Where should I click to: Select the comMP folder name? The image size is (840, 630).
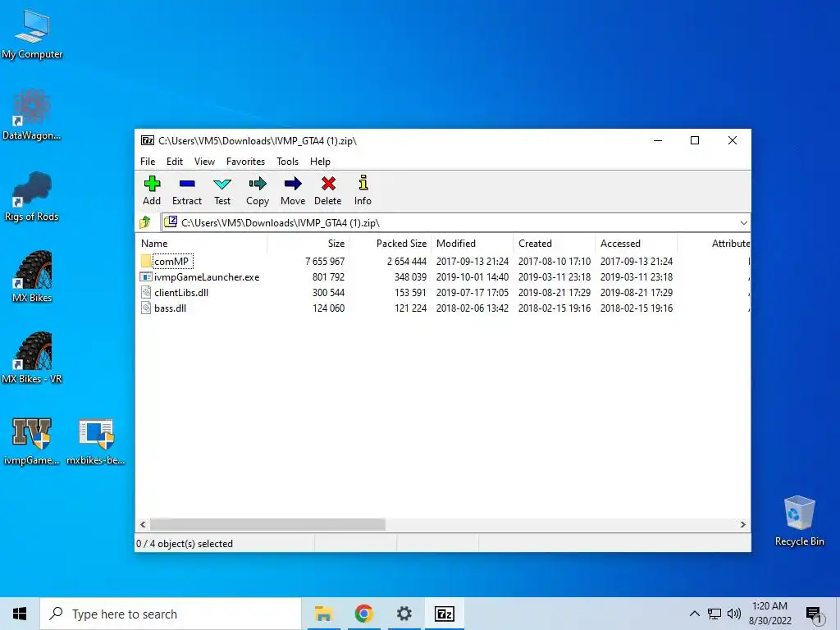click(x=171, y=262)
